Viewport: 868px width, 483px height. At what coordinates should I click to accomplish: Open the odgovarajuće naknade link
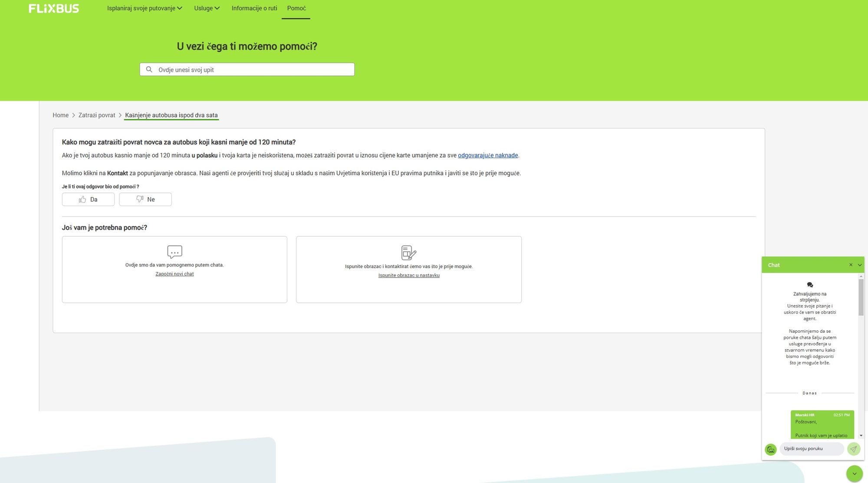pyautogui.click(x=488, y=155)
